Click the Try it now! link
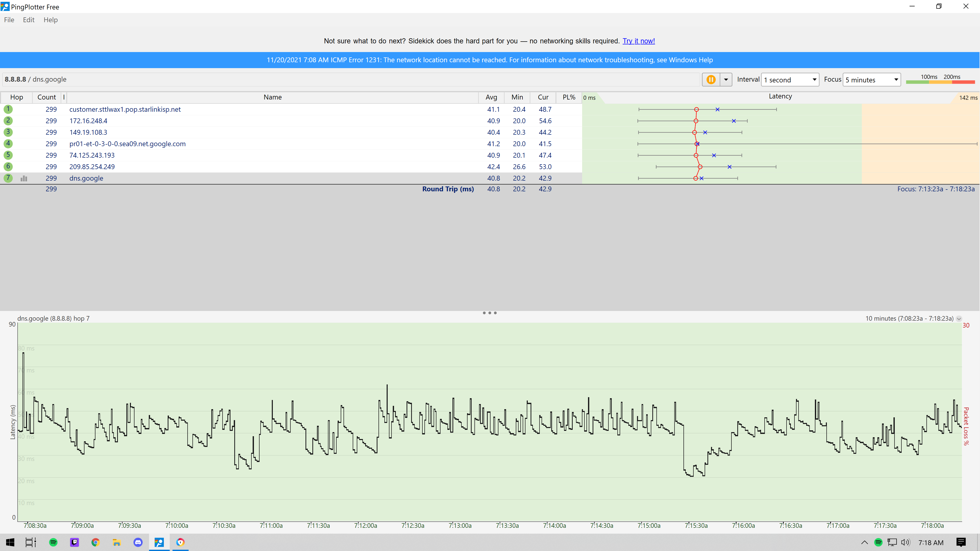This screenshot has height=551, width=980. (638, 41)
